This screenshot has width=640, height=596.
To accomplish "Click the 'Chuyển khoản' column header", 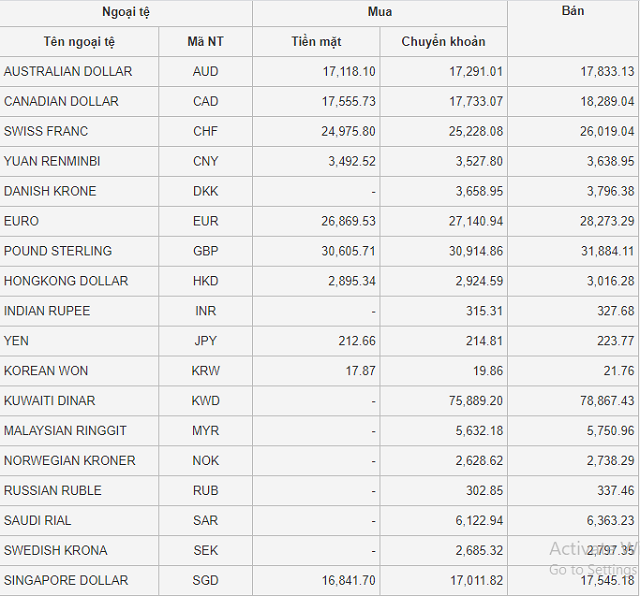I will click(443, 42).
